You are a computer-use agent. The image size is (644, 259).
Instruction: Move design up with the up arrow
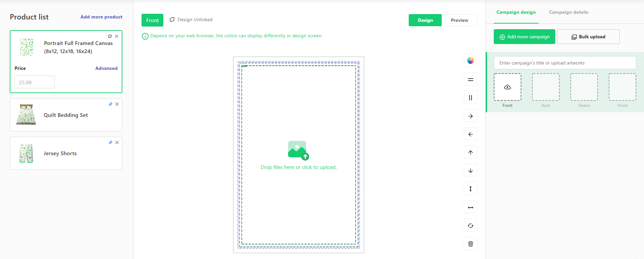pos(471,153)
